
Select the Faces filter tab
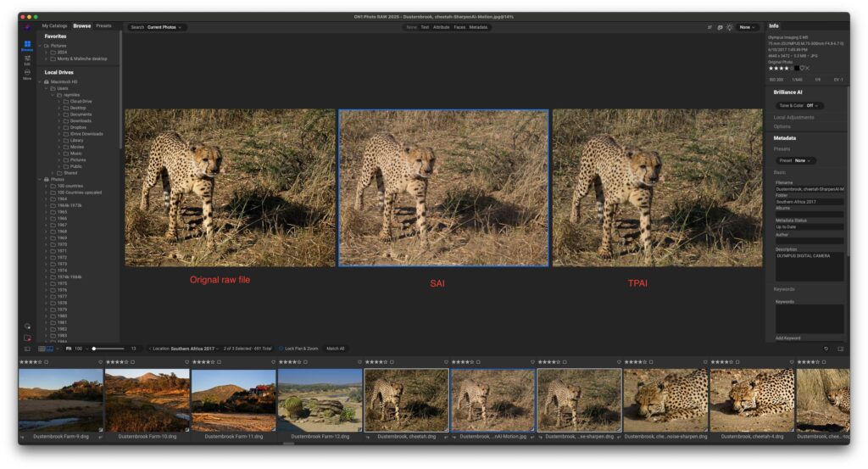click(459, 27)
